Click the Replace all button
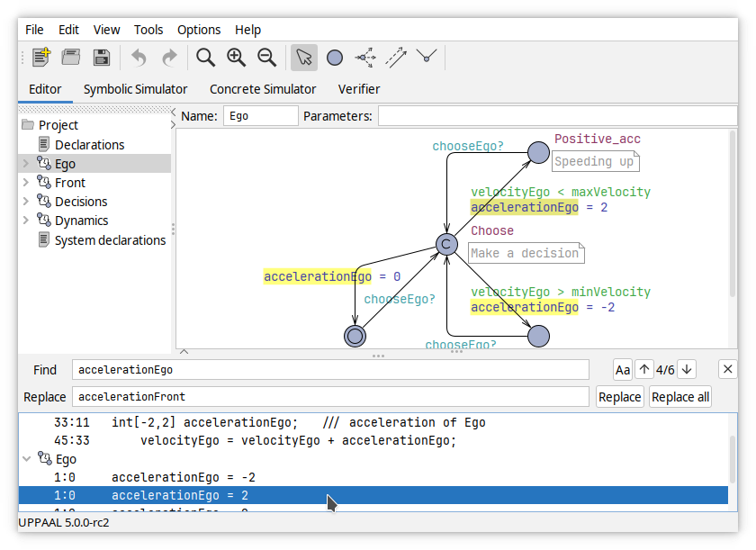Screen dimensions: 756x550 pos(680,397)
